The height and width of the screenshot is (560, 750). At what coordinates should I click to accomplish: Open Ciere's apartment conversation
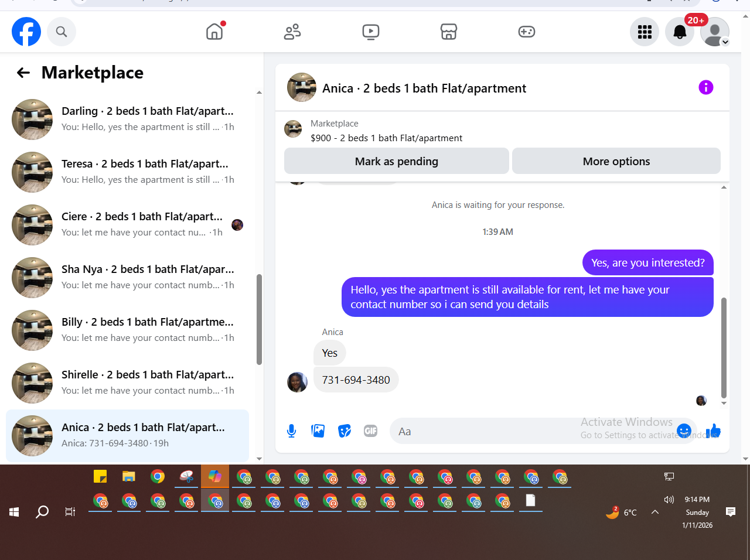[127, 225]
